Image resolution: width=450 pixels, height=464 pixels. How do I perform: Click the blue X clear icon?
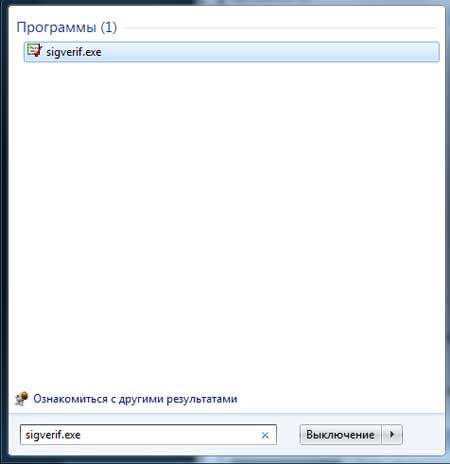click(x=265, y=435)
